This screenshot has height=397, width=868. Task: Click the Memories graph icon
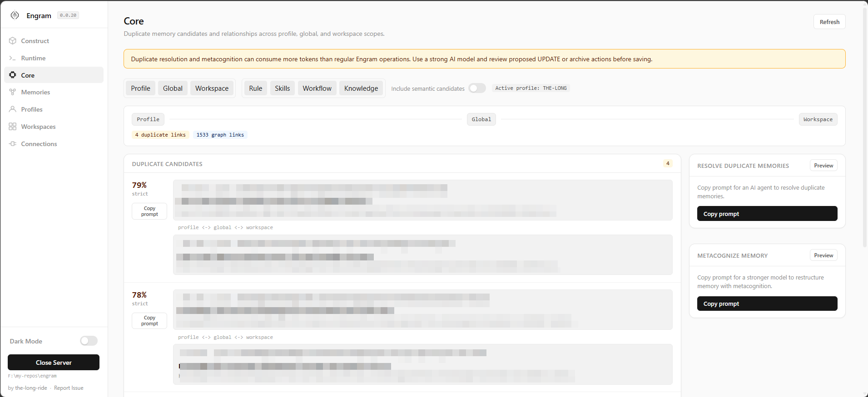13,92
